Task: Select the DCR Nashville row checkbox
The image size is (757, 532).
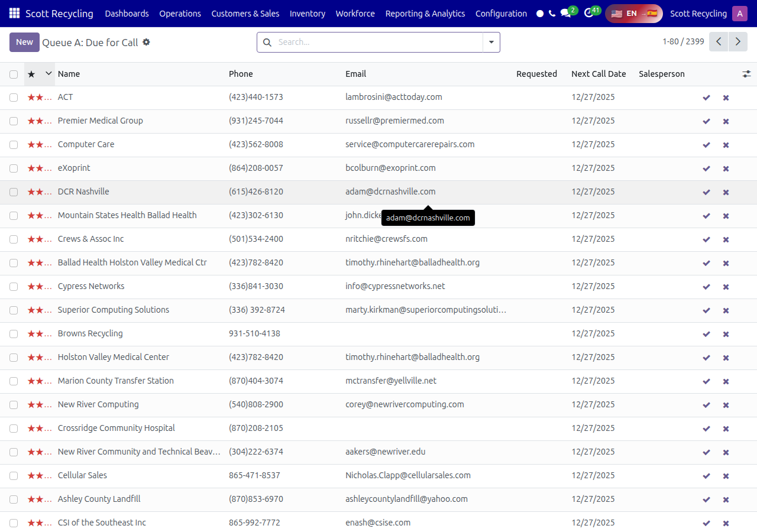Action: tap(14, 192)
